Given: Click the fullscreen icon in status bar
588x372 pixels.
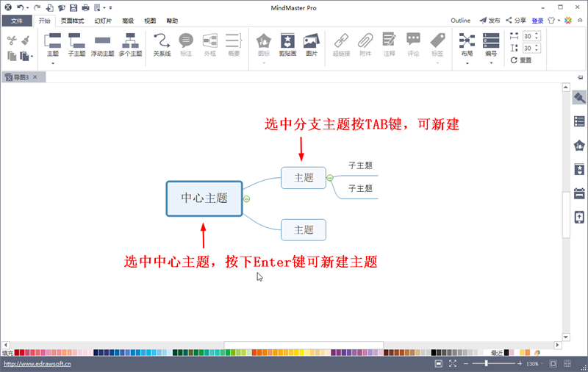Looking at the screenshot, I should click(453, 363).
